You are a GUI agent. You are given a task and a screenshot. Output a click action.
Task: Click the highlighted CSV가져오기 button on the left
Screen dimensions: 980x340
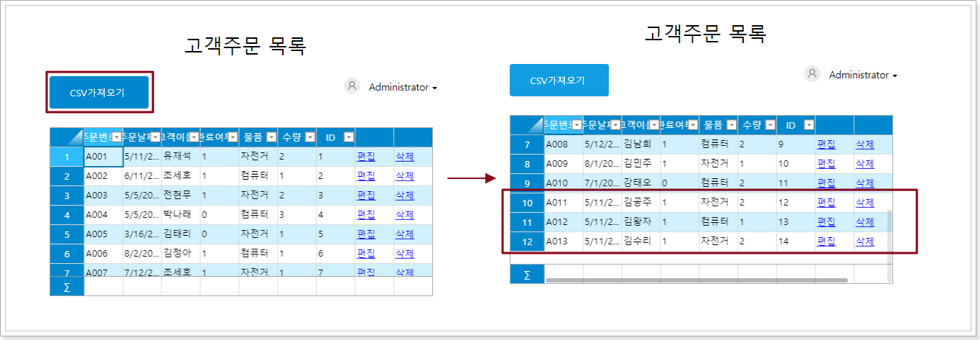[x=98, y=92]
